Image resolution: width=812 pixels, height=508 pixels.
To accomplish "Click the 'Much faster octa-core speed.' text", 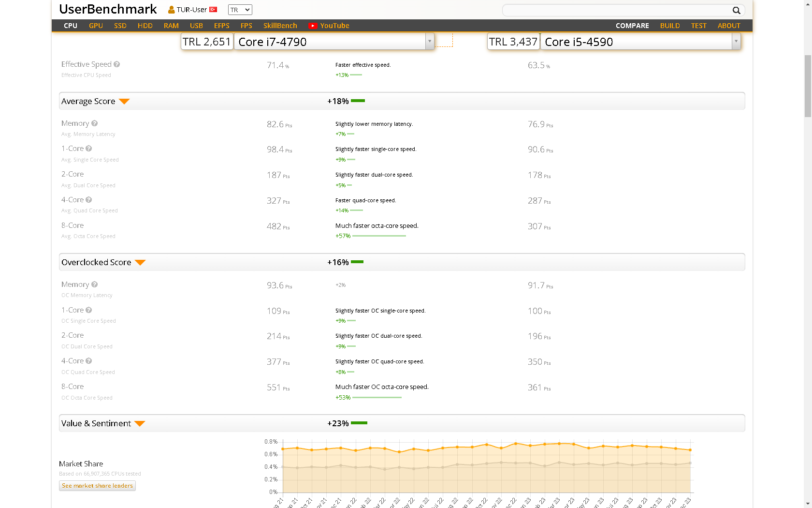I will pyautogui.click(x=377, y=226).
